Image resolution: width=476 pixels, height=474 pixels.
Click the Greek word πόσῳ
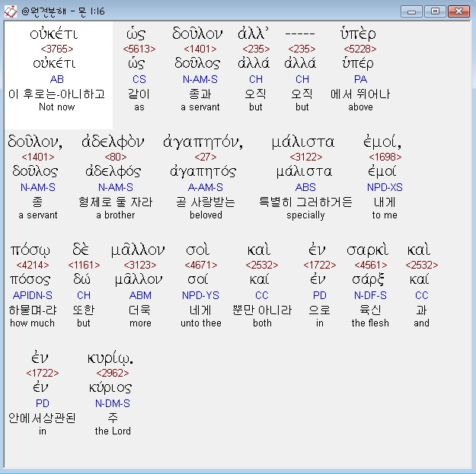point(30,250)
